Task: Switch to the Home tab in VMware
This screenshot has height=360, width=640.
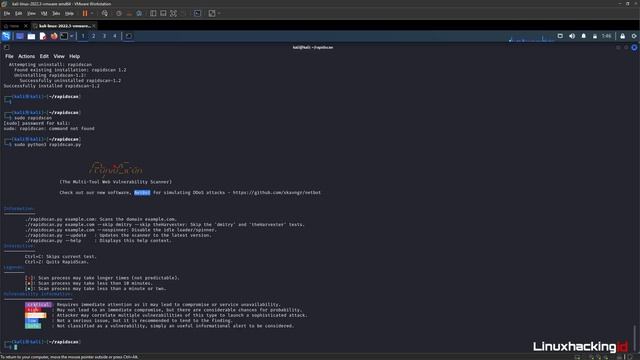Action: point(12,26)
